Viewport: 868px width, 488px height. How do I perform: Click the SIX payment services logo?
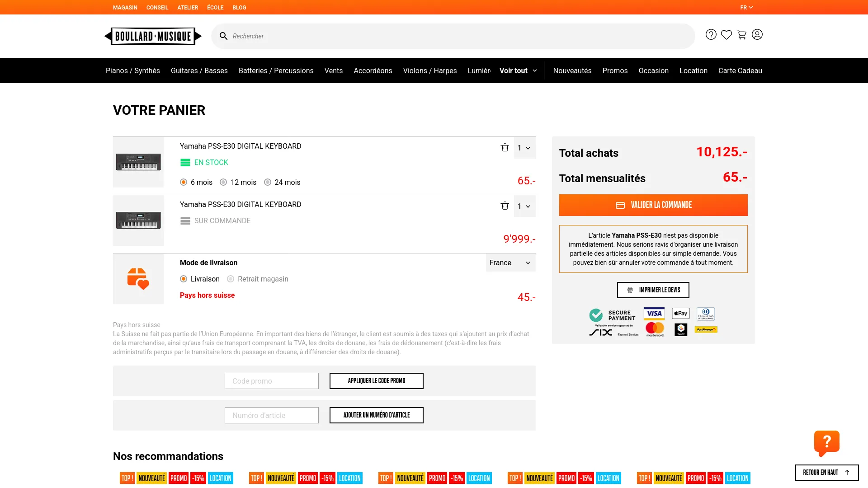coord(613,333)
